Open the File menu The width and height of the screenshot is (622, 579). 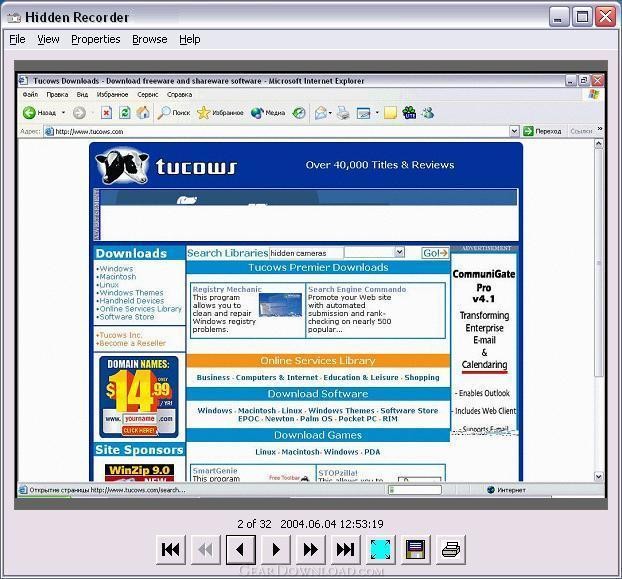17,39
